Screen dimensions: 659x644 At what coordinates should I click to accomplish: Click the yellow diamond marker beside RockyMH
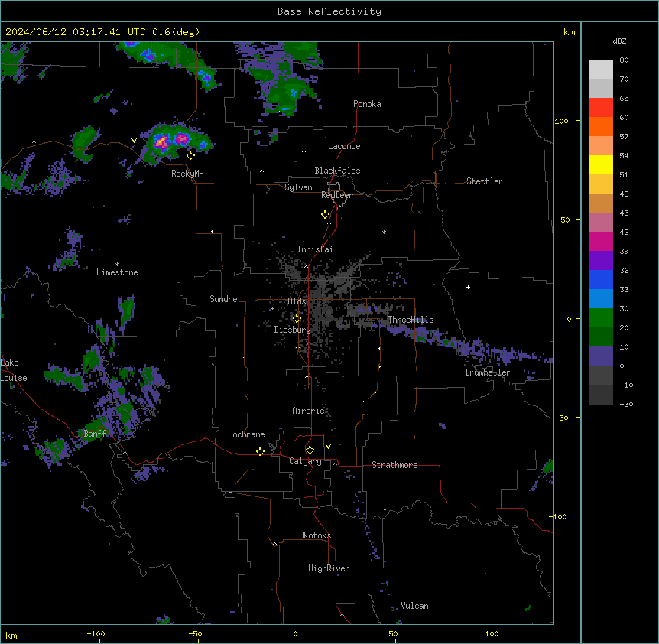point(191,156)
